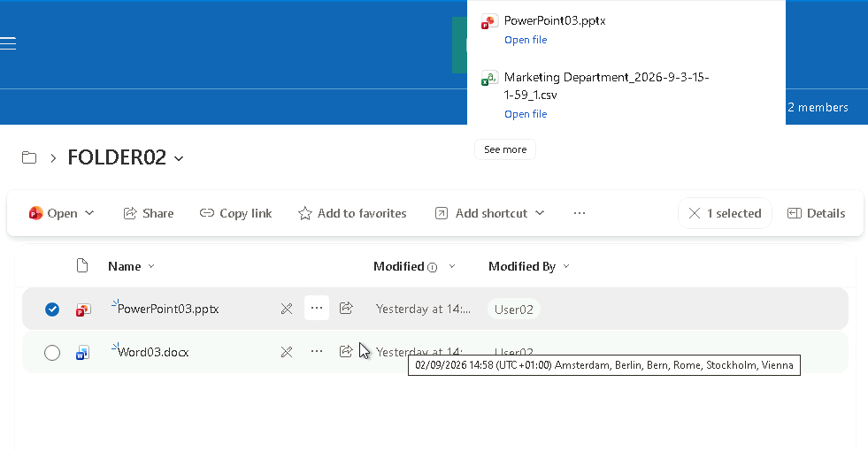
Task: Click PowerPoint03.pptx title in popup
Action: tap(555, 21)
